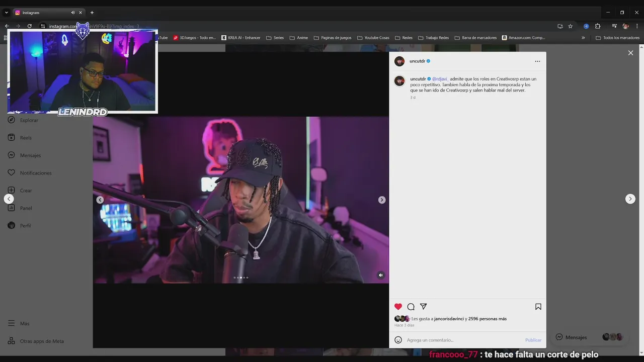Open Otras apps de Meta
Viewport: 644px width, 362px height.
point(36,341)
